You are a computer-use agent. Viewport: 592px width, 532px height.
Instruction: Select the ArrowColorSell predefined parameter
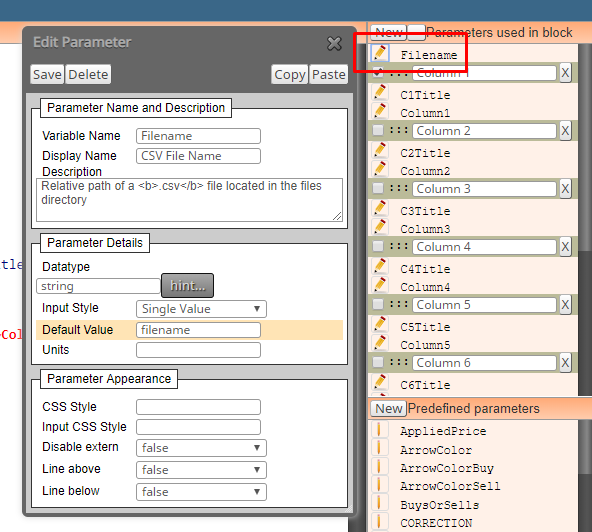(x=450, y=486)
